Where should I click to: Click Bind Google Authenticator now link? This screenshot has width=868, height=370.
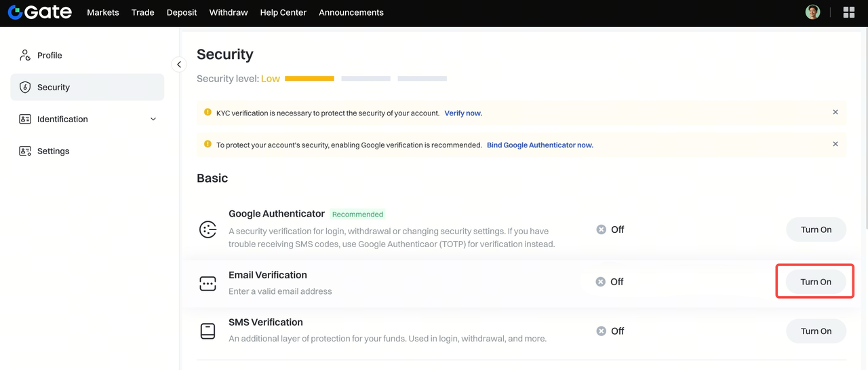click(x=540, y=145)
